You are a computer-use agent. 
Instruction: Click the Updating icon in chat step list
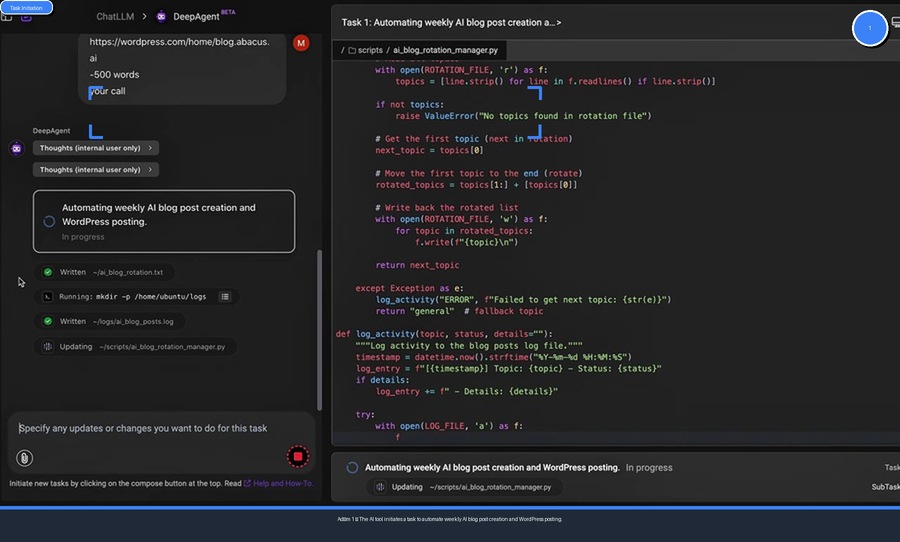pyautogui.click(x=47, y=347)
